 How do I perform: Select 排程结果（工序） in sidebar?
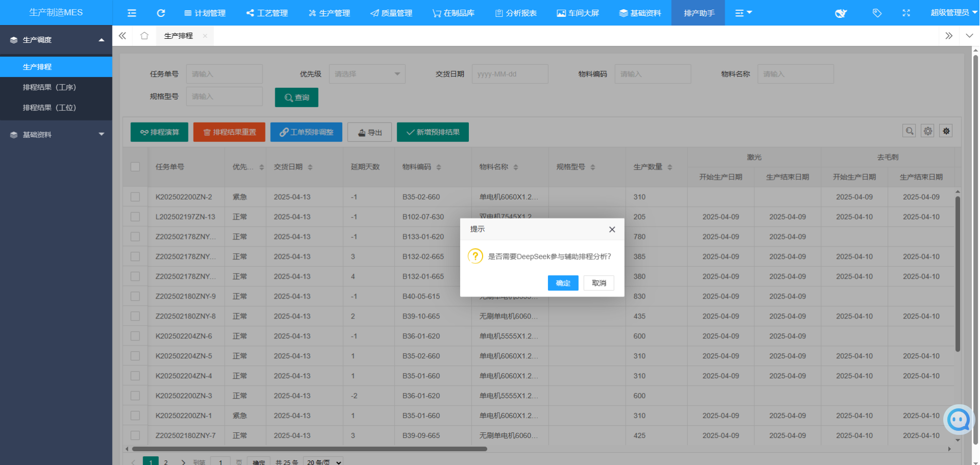click(50, 87)
